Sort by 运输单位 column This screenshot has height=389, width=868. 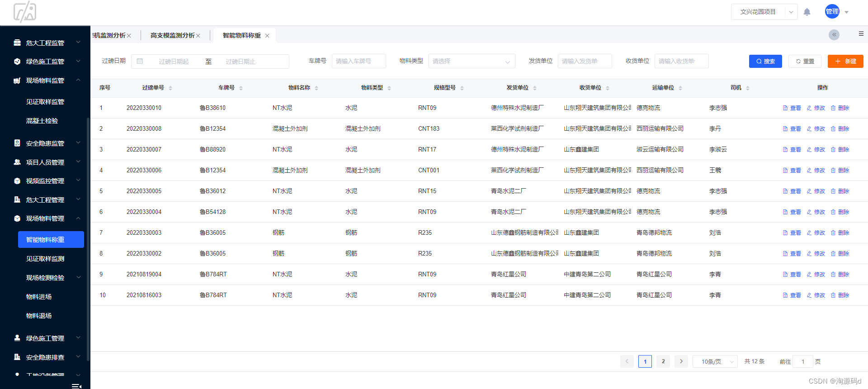coord(680,88)
